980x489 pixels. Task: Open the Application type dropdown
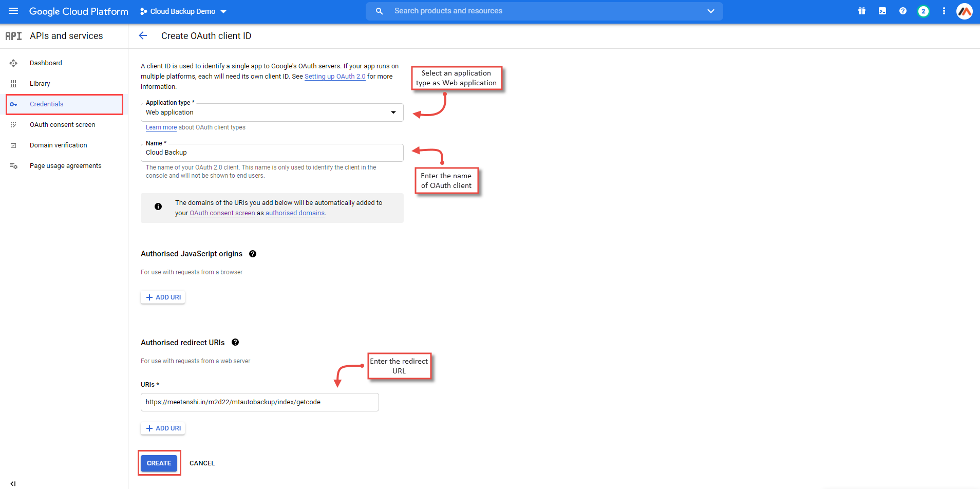272,112
